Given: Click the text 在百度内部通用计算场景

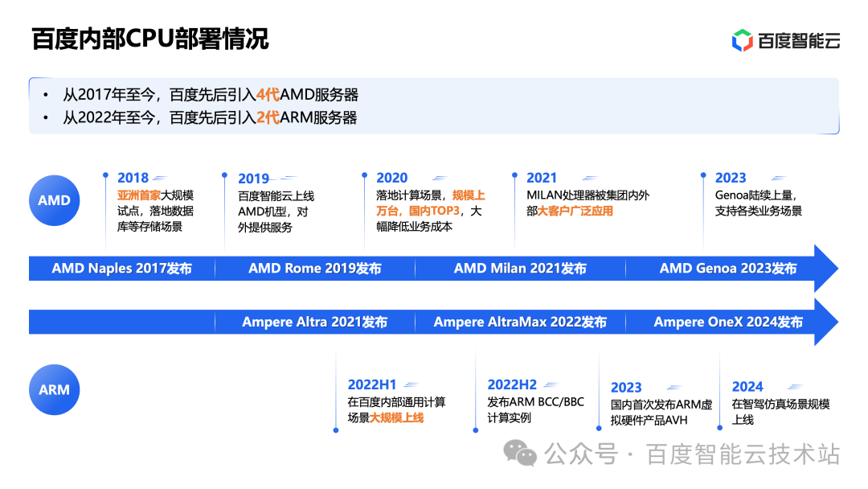Looking at the screenshot, I should tap(396, 409).
